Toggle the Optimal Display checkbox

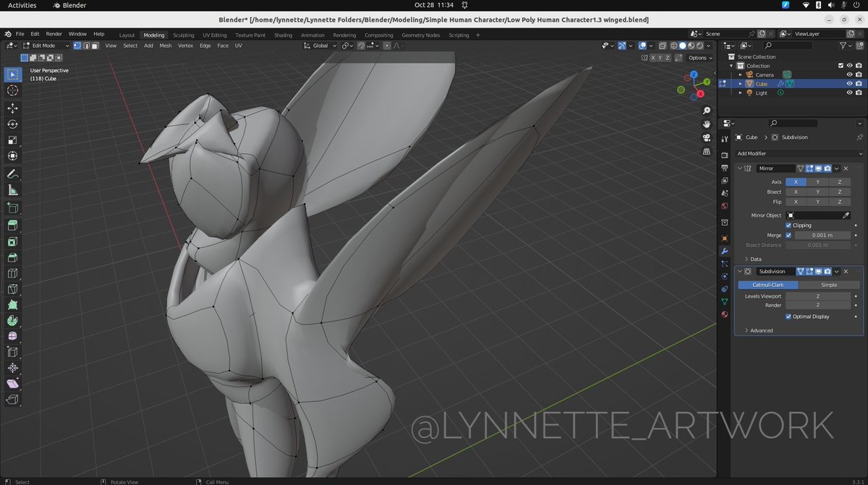(x=788, y=317)
